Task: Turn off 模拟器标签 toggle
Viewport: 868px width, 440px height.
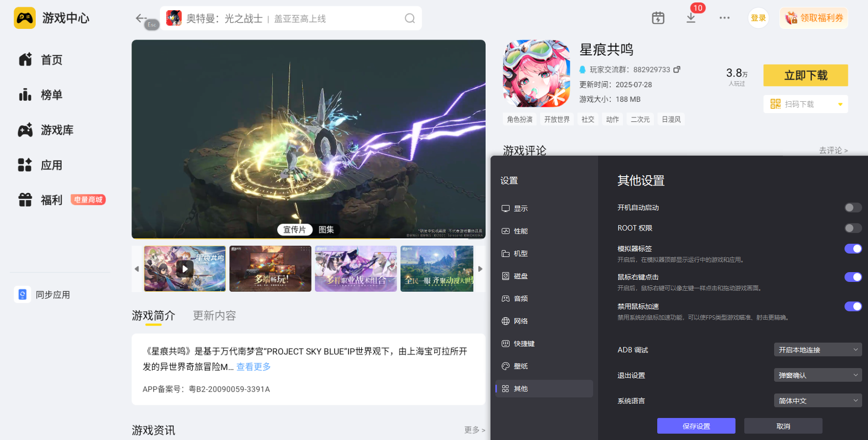Action: click(853, 249)
